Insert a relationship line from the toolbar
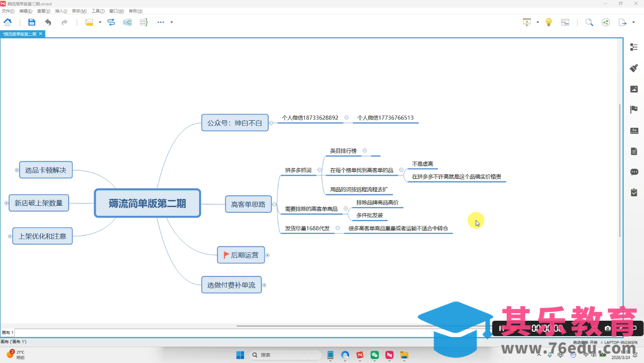 coord(111,22)
